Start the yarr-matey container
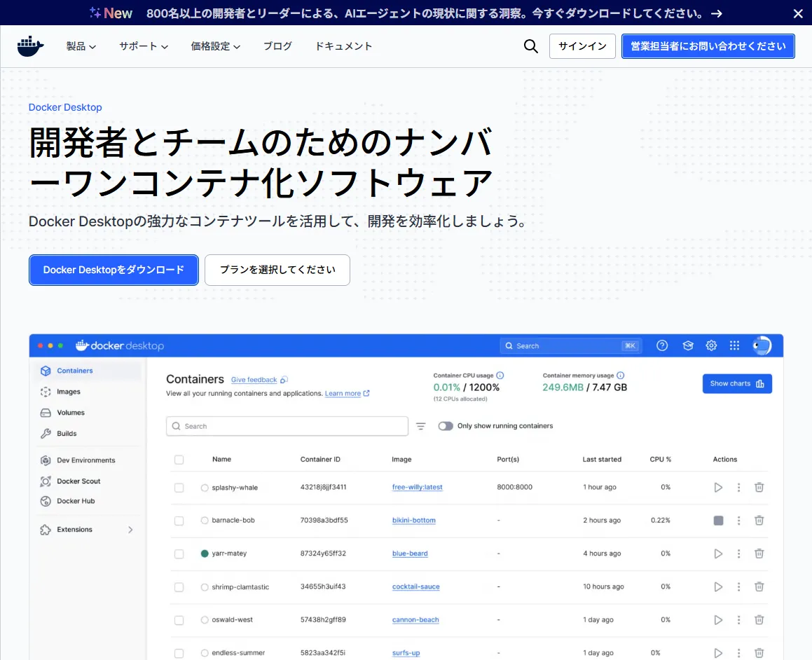Image resolution: width=812 pixels, height=660 pixels. tap(718, 554)
